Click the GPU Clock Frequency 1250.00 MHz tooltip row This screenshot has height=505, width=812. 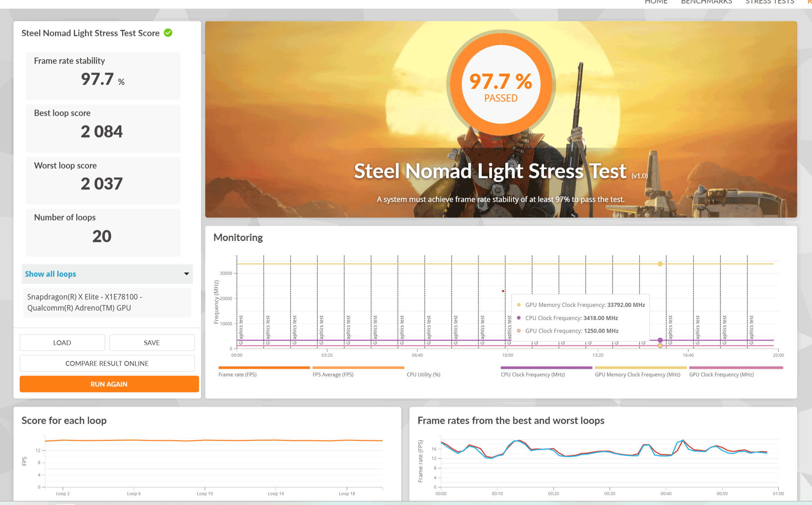(568, 331)
